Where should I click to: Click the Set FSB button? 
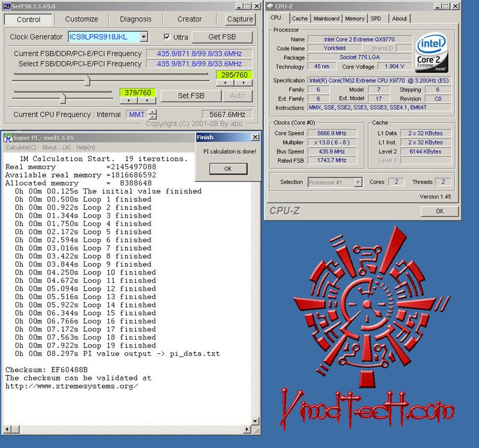point(191,96)
